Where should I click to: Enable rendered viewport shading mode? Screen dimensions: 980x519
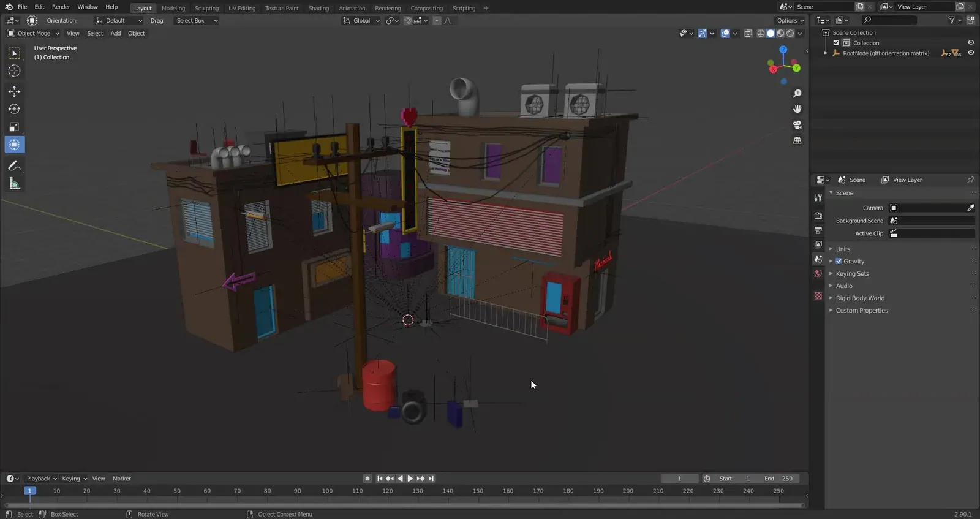pyautogui.click(x=790, y=34)
